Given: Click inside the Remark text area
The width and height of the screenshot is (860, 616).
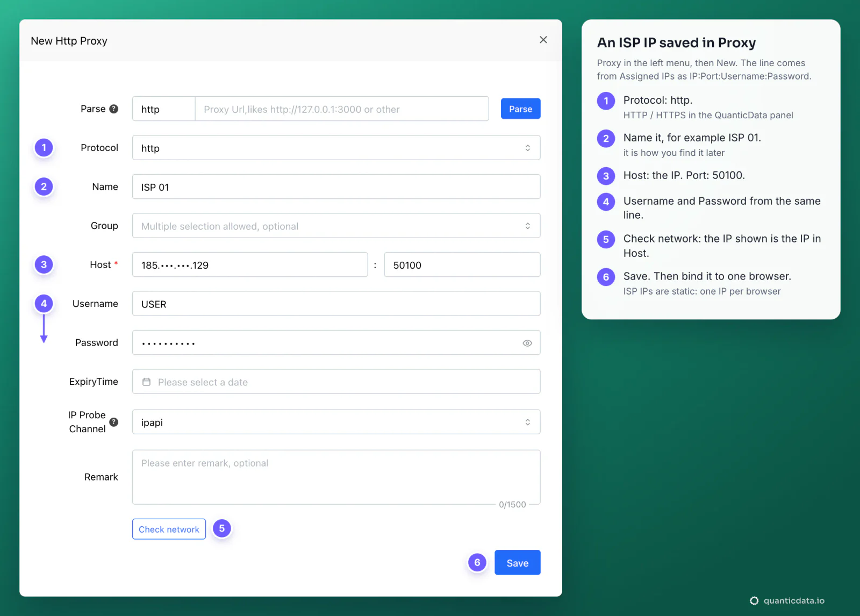Looking at the screenshot, I should tap(336, 477).
